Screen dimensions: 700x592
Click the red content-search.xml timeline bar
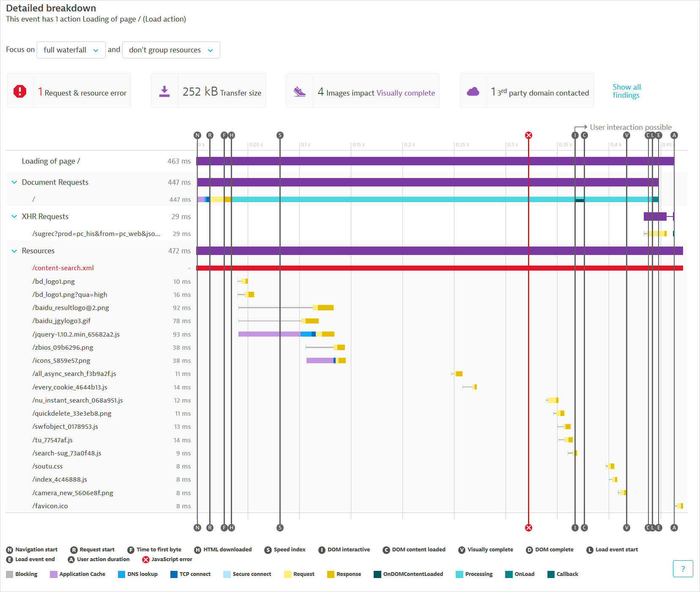(x=440, y=268)
